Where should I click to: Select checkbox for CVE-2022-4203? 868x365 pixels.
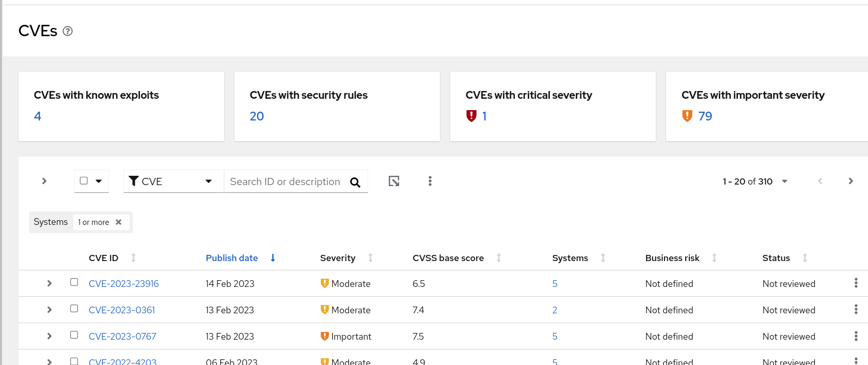pos(74,361)
